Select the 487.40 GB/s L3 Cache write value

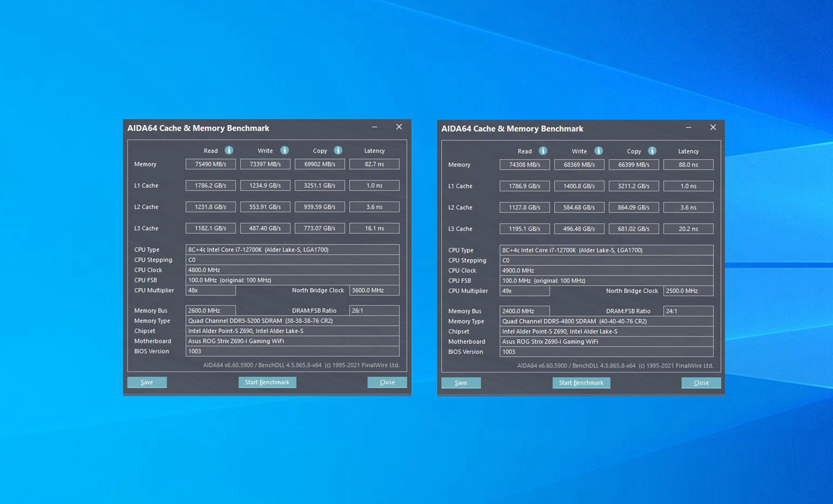click(x=266, y=228)
